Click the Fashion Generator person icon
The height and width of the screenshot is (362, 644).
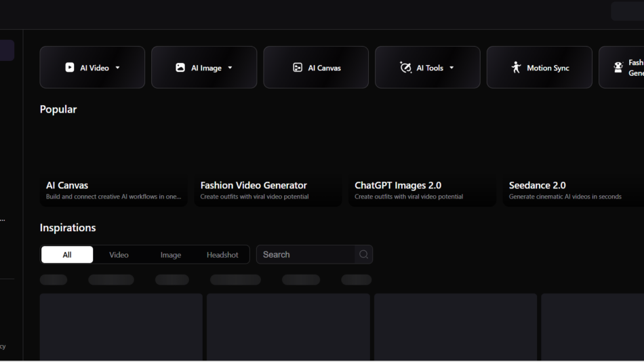click(618, 67)
